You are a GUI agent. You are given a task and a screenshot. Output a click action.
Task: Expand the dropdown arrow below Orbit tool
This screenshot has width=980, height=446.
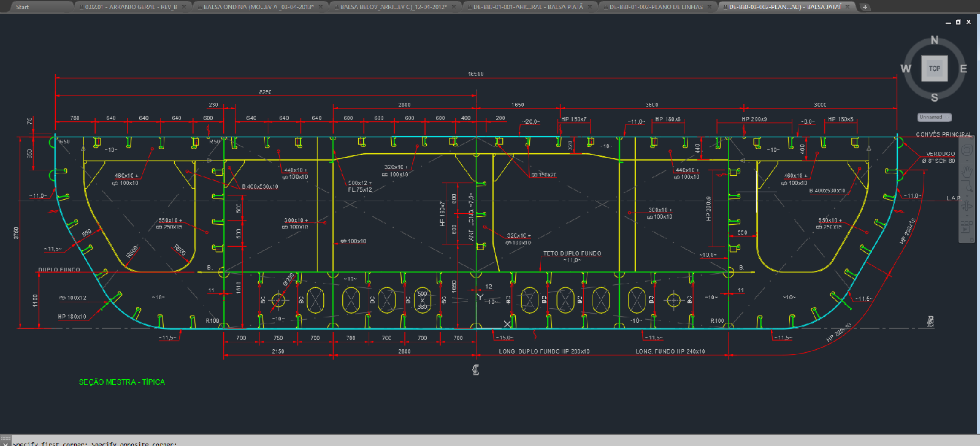pos(967,216)
